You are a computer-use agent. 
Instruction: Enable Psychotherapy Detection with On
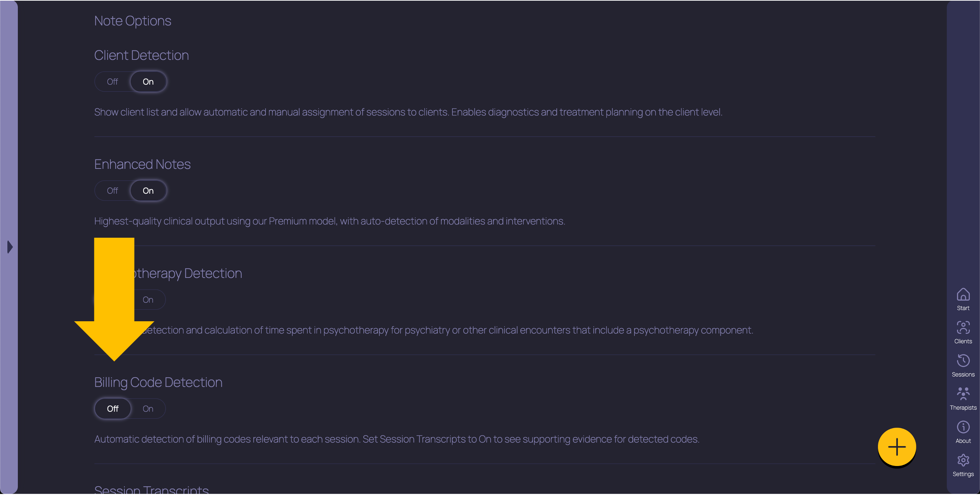(148, 300)
